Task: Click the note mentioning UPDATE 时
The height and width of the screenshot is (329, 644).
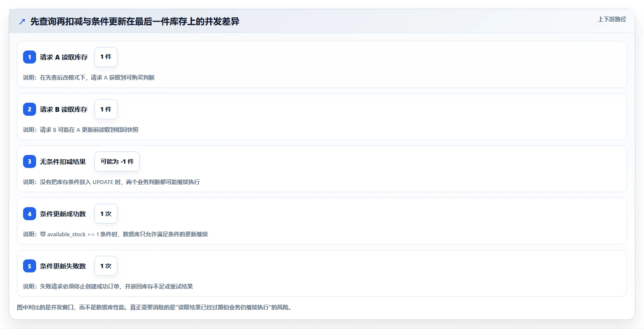Action: click(x=111, y=182)
